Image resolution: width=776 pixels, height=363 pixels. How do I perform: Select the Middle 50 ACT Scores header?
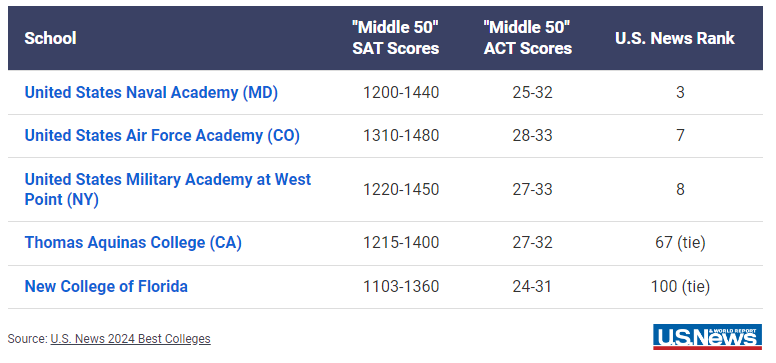(x=528, y=38)
